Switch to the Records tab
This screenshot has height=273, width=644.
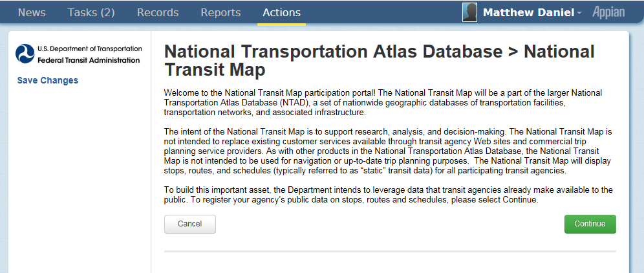(158, 12)
